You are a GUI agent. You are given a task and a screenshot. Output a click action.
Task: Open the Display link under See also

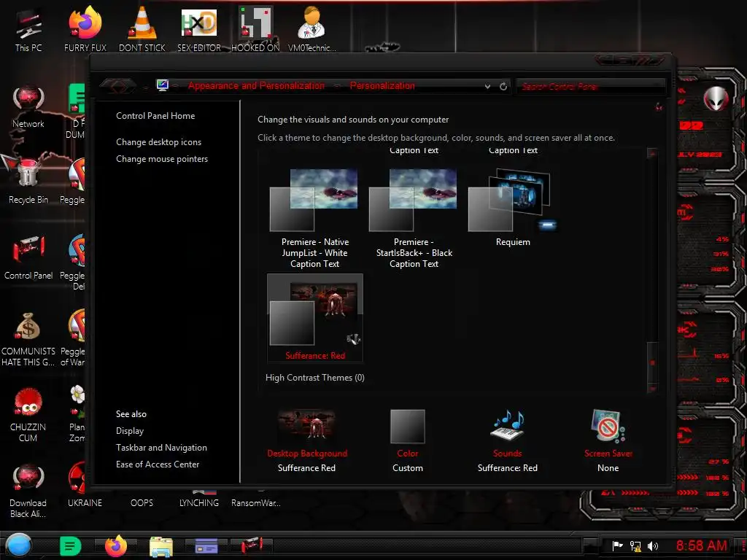130,430
